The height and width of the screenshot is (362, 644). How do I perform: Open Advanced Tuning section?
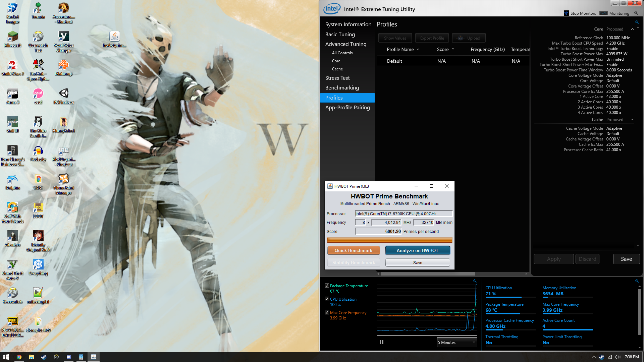coord(345,44)
